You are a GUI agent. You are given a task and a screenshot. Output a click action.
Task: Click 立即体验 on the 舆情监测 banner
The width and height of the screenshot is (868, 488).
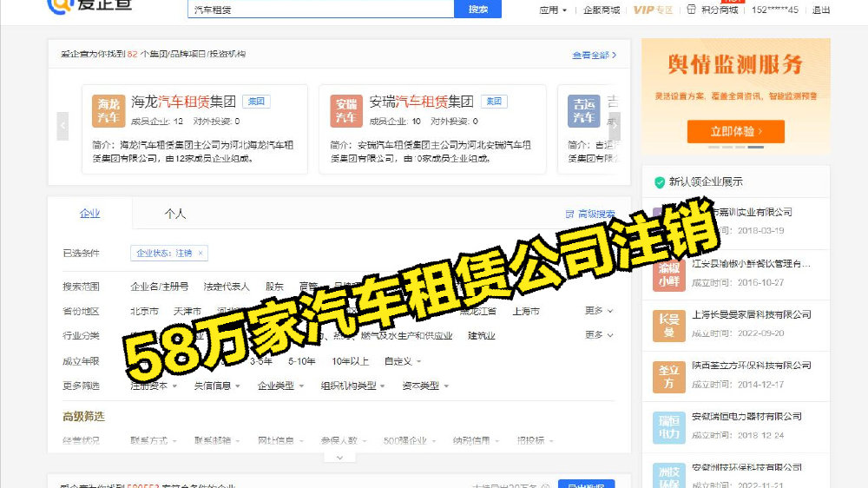(735, 131)
